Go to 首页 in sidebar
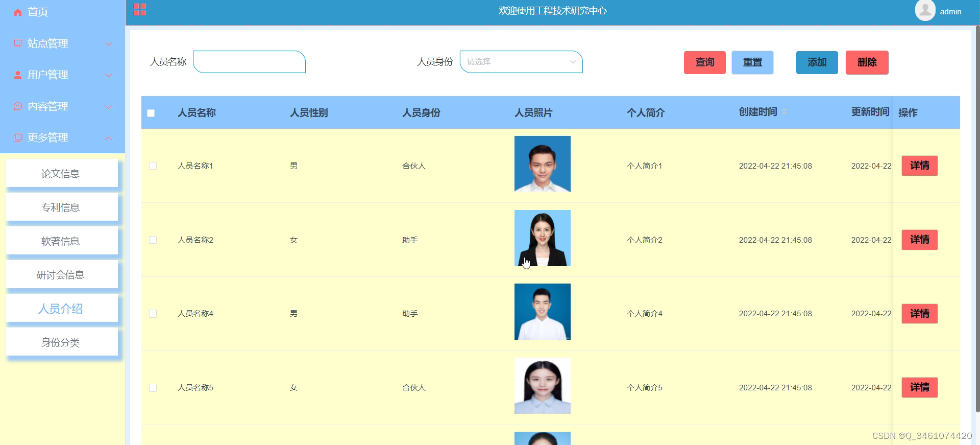The height and width of the screenshot is (445, 980). (x=38, y=12)
